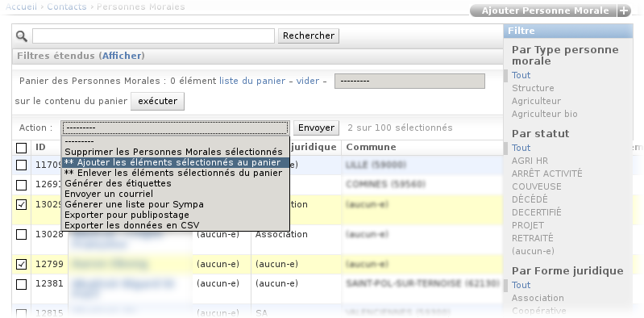Screen dimensions: 644x318
Task: Tick the checkbox for row 13028
Action: pyautogui.click(x=21, y=235)
